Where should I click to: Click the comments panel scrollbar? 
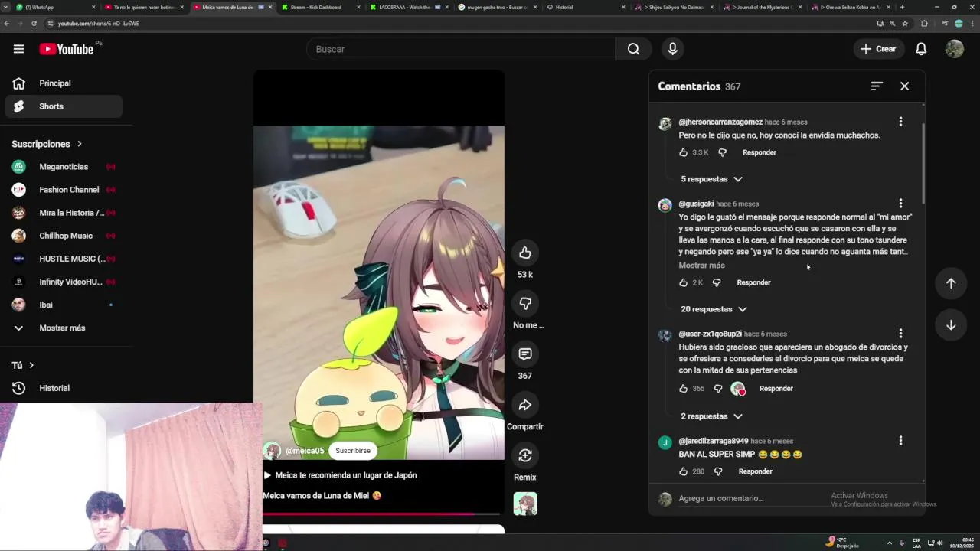[923, 164]
